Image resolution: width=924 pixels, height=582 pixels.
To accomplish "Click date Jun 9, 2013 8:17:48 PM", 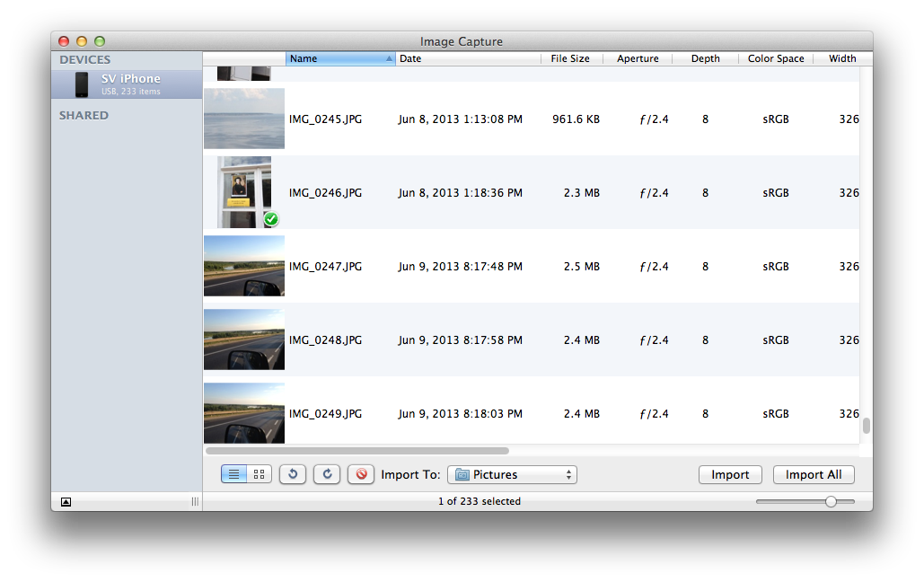I will (x=461, y=267).
